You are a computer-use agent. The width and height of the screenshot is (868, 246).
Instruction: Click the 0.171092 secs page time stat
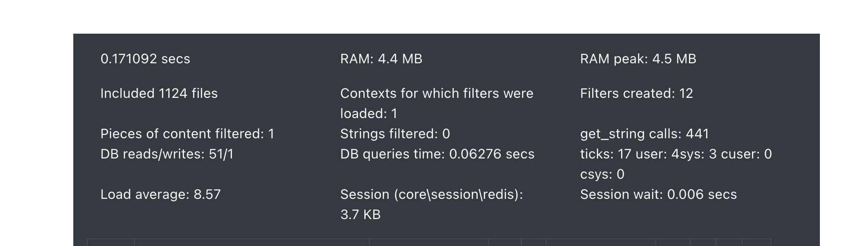pyautogui.click(x=145, y=59)
